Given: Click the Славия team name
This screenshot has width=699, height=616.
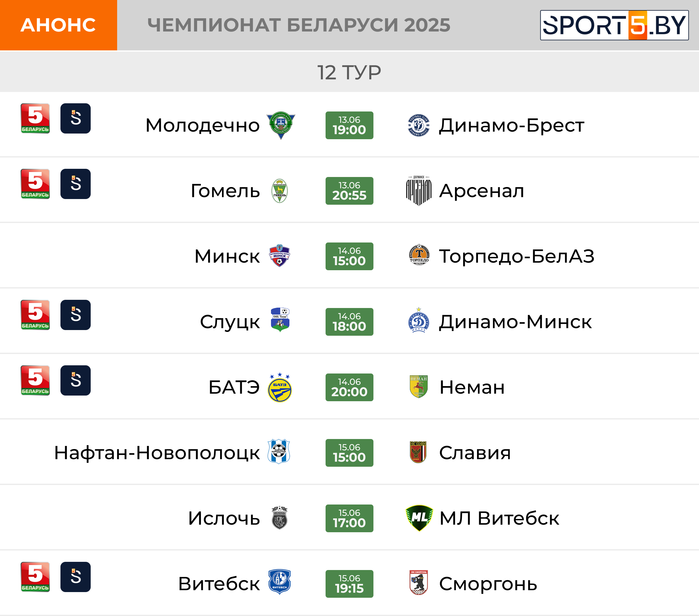Looking at the screenshot, I should pos(475,453).
